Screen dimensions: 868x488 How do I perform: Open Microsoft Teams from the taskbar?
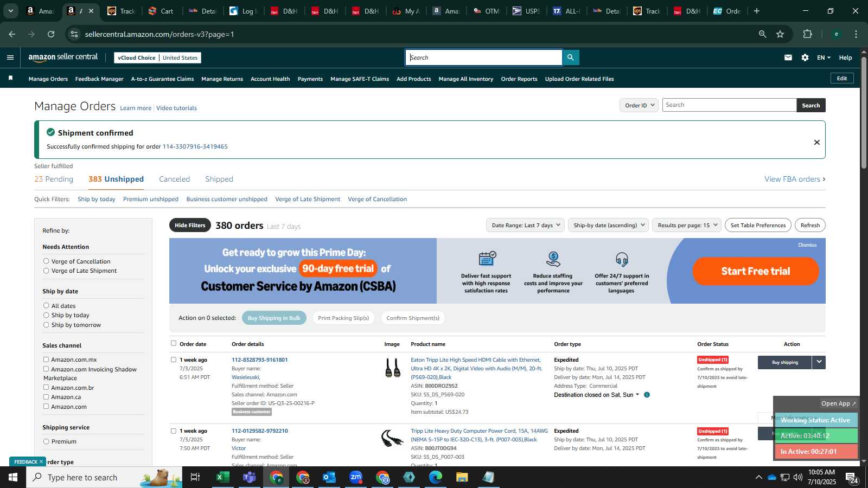[x=249, y=477]
